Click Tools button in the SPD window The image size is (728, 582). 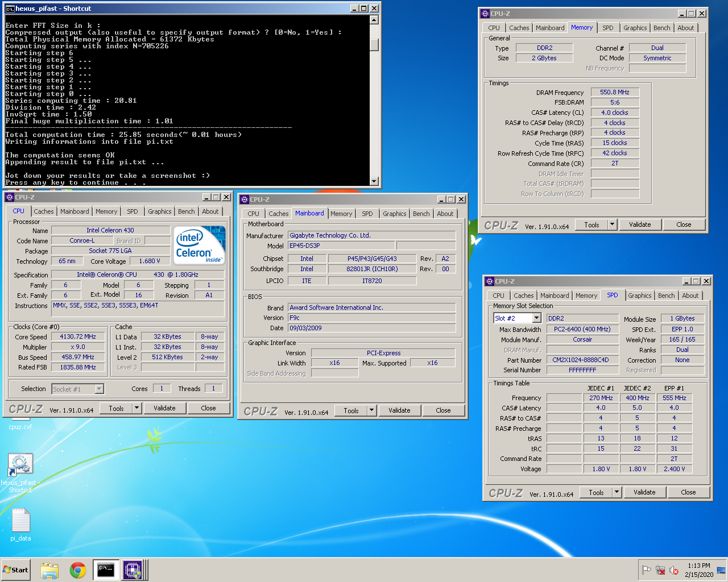pos(596,492)
